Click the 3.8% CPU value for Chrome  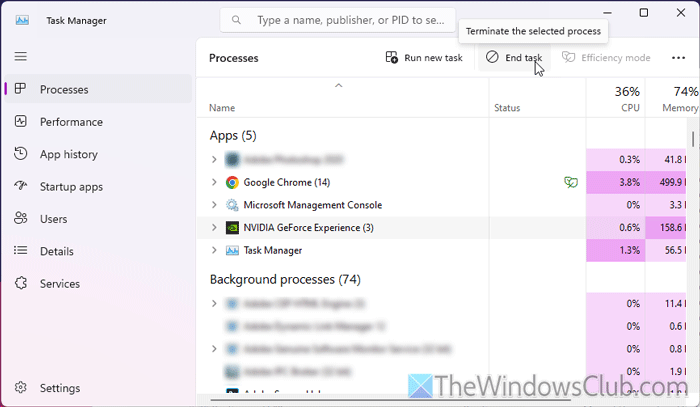(x=629, y=182)
